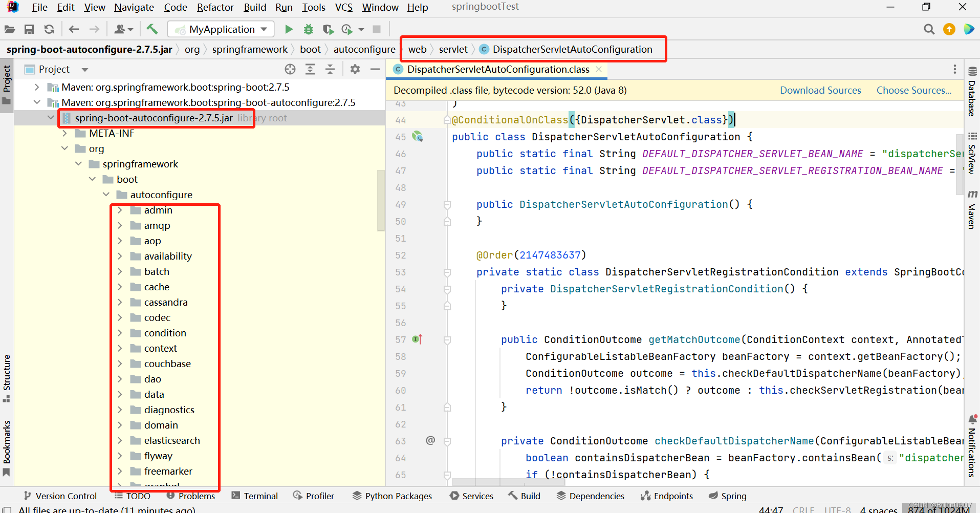Run the MyApplication configuration
This screenshot has width=980, height=513.
(x=289, y=29)
